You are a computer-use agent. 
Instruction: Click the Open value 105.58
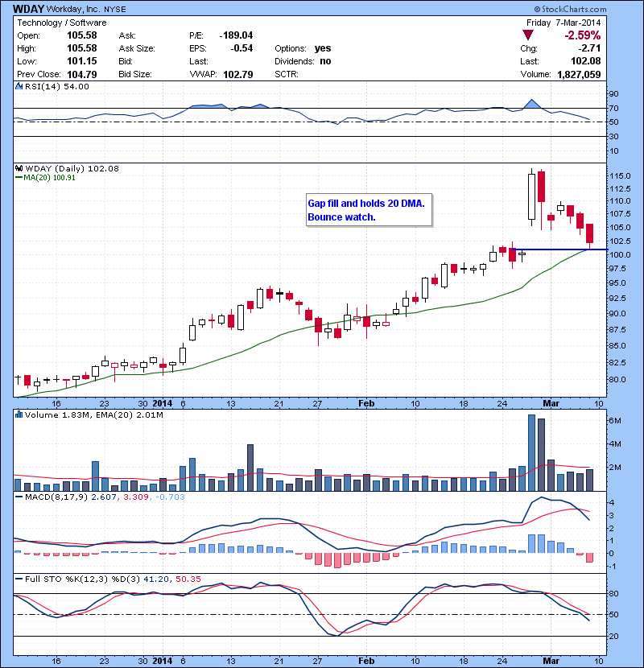82,35
